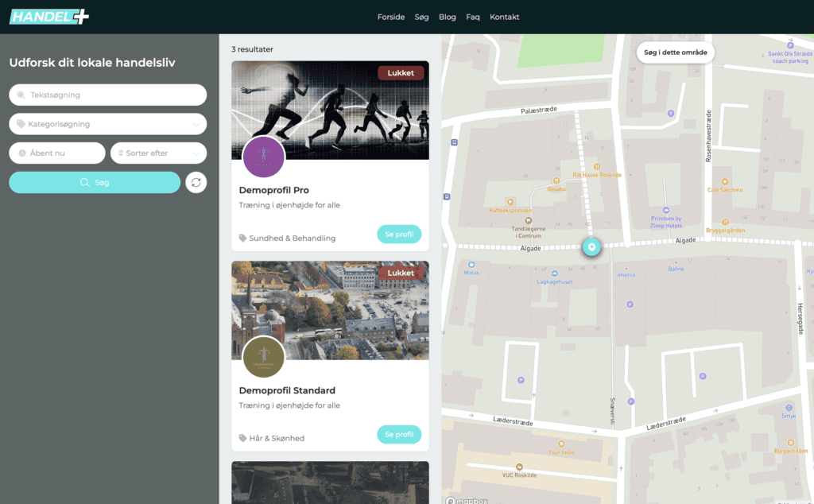Click the Lagkagehuset bakery icon on the map
Screen dimensions: 814x504
click(x=554, y=273)
